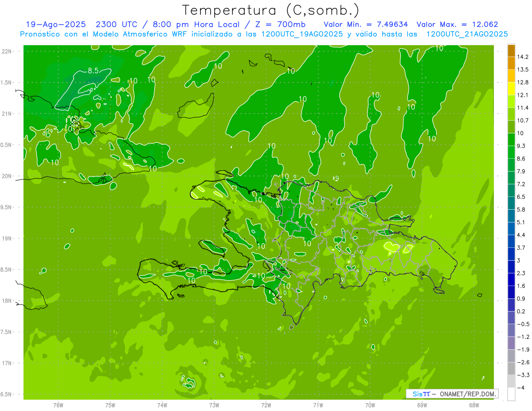Click the 12.1 value on the color legend
This screenshot has height=411, width=532.
523,95
